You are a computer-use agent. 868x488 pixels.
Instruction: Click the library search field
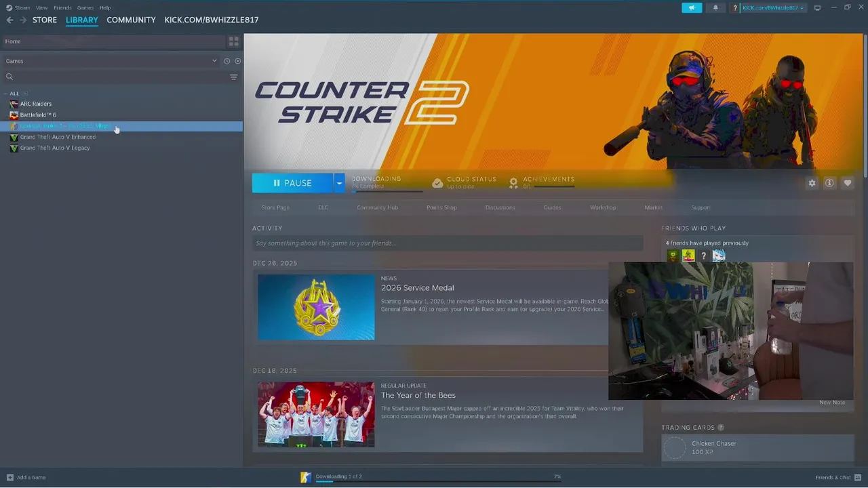click(121, 77)
